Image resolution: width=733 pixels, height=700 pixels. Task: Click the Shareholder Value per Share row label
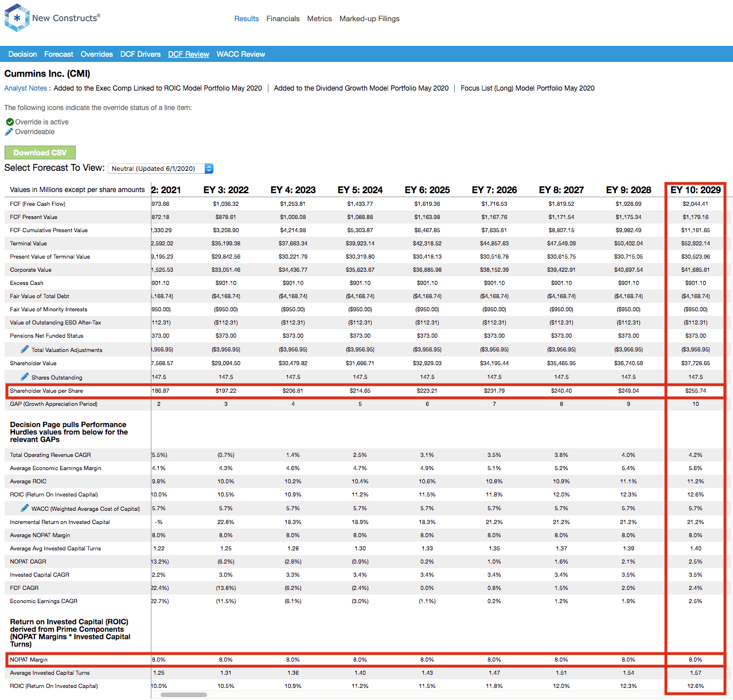click(46, 391)
